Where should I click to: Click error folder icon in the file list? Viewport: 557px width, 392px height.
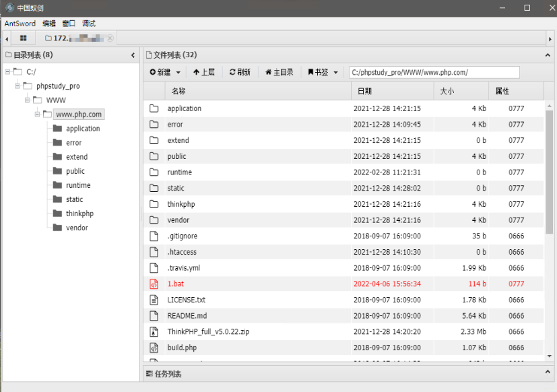(x=154, y=125)
